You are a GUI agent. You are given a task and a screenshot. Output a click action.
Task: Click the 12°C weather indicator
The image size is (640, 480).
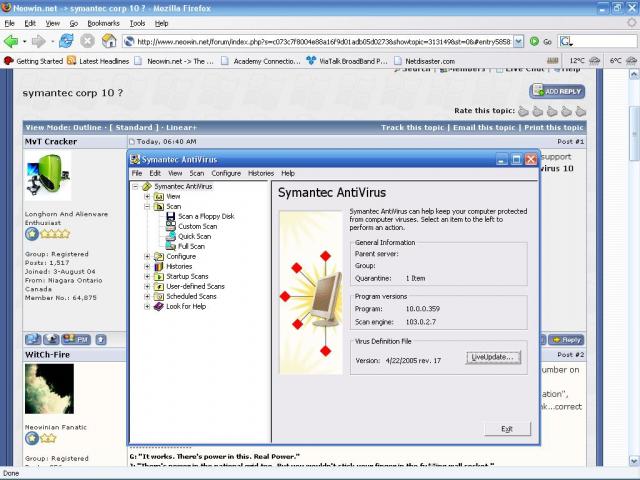(584, 61)
